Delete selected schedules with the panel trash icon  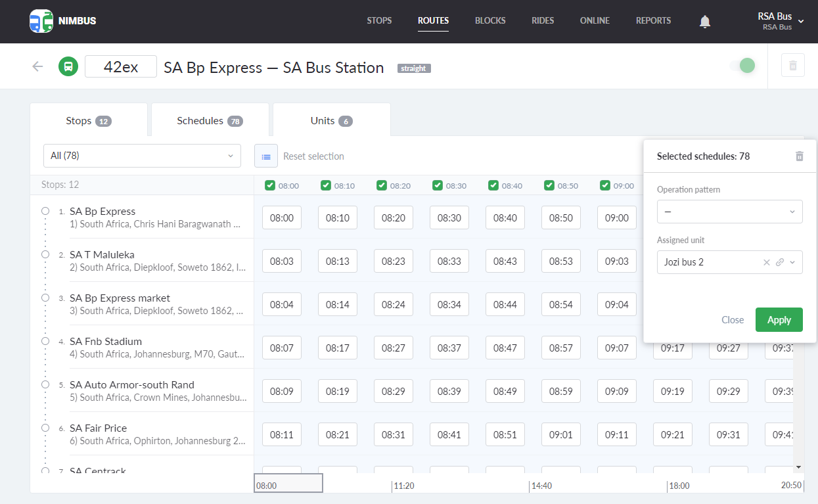tap(799, 156)
